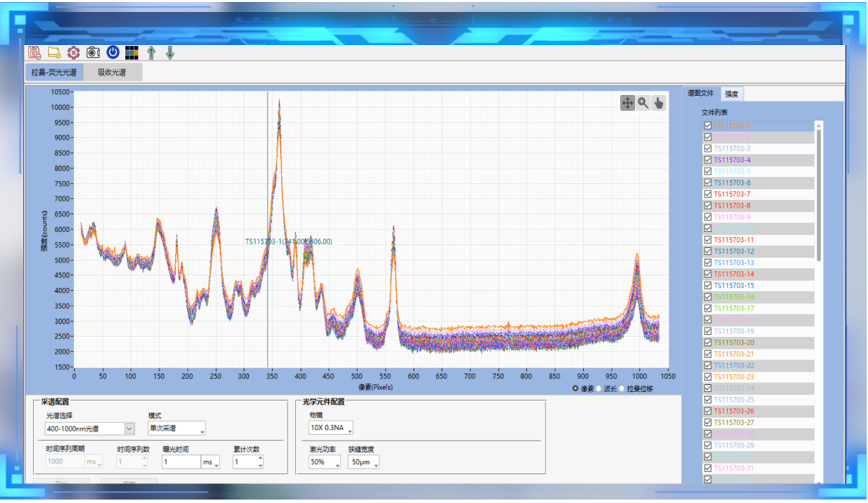
Task: Open the 激光功率 50% dropdown
Action: pos(325,462)
